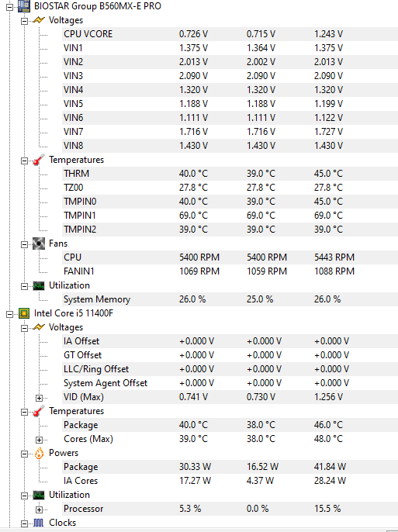Click the Clocks waveform icon
The image size is (398, 532).
tap(38, 523)
